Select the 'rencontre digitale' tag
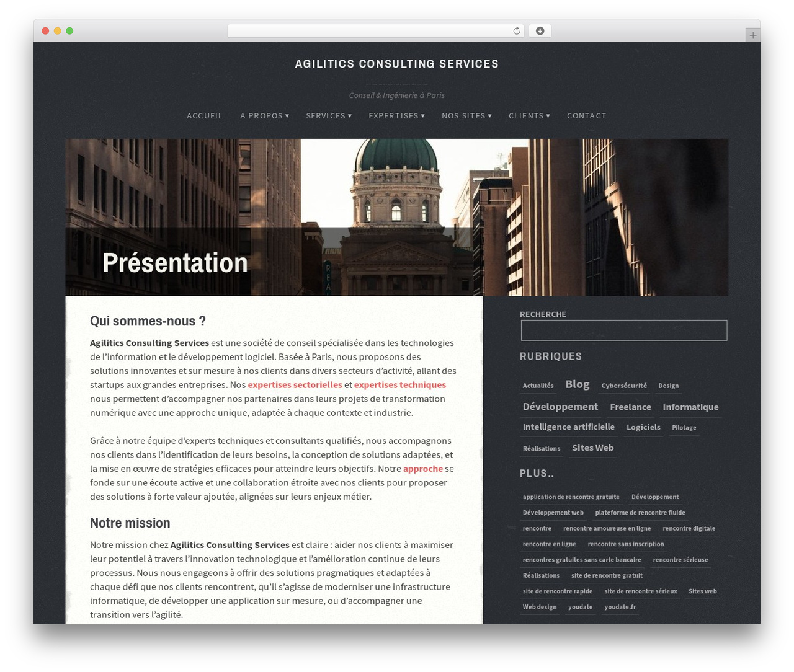 point(689,529)
